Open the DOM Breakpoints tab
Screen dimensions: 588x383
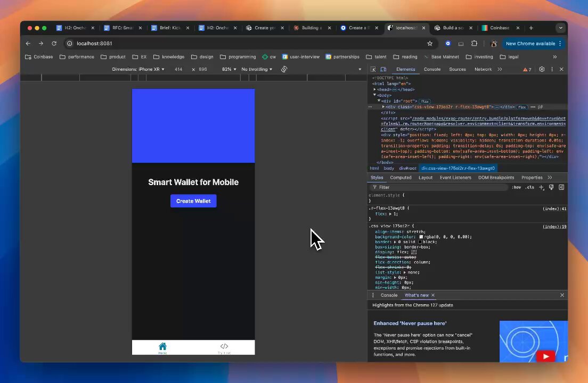496,178
